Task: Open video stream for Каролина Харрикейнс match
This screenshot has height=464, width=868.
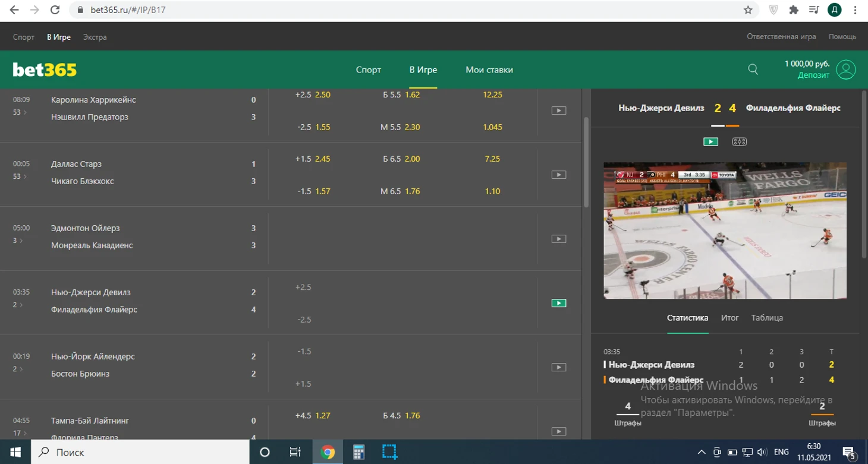Action: coord(559,111)
